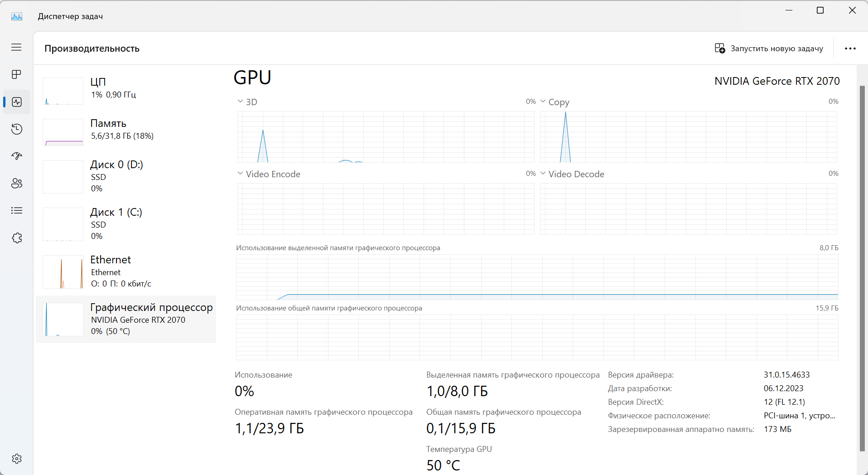Open the Services page icon
This screenshot has height=475, width=868.
point(17,238)
